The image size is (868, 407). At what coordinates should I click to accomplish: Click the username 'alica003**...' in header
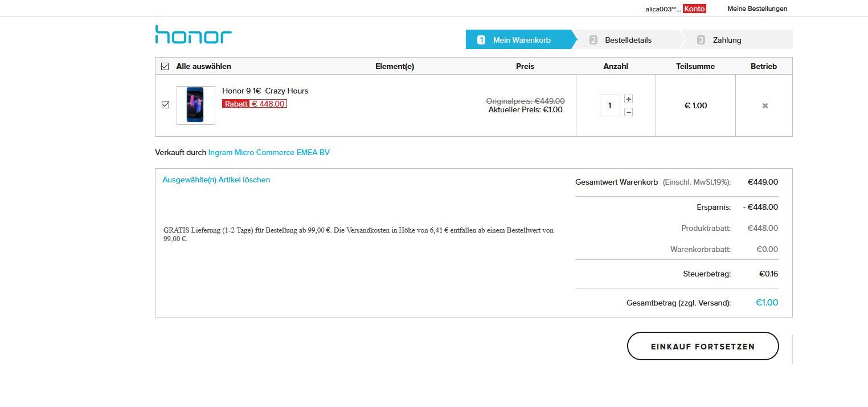pyautogui.click(x=662, y=9)
